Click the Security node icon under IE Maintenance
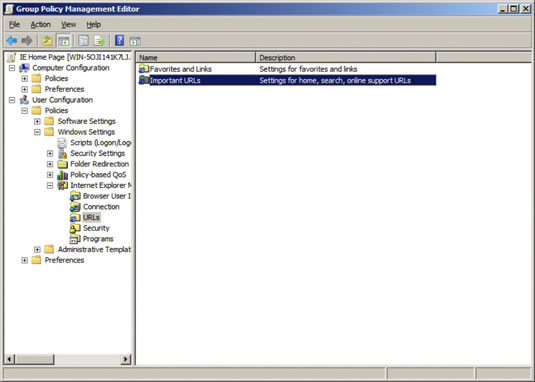Screen dimensions: 535x382 click(75, 228)
